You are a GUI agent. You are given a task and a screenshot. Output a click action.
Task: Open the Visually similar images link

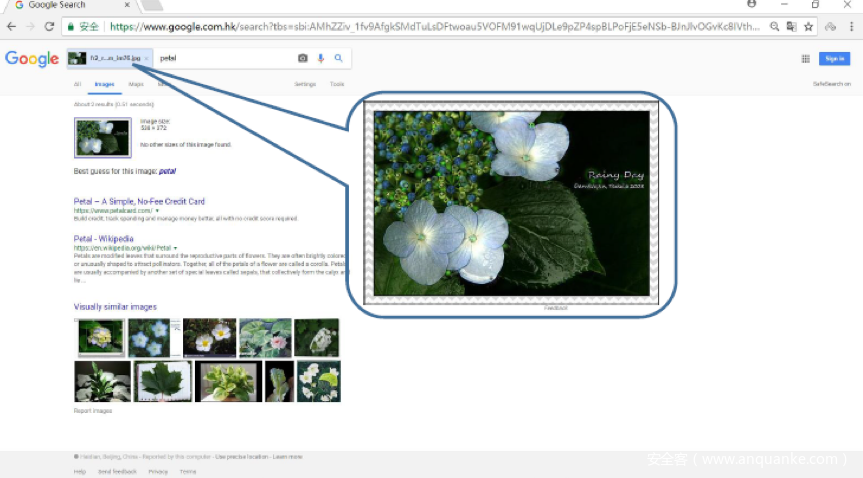coord(115,307)
